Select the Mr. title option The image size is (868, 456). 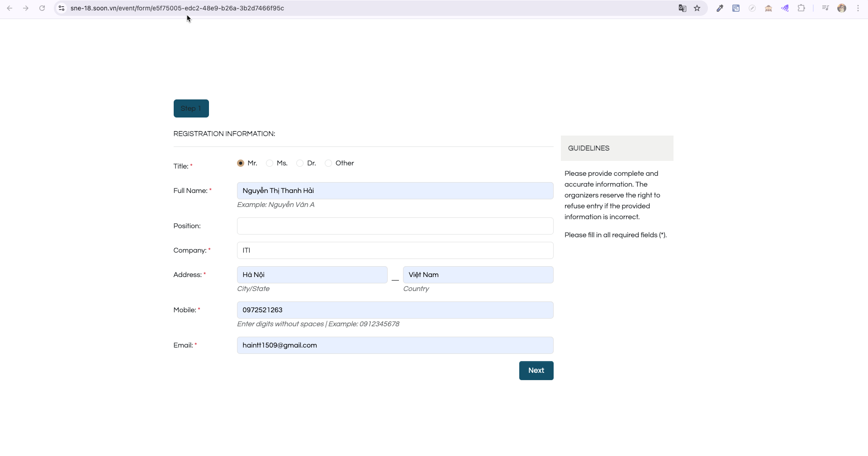click(x=241, y=163)
